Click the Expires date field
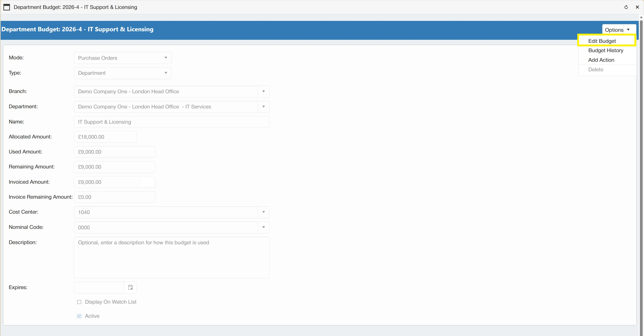This screenshot has width=644, height=336. tap(99, 287)
